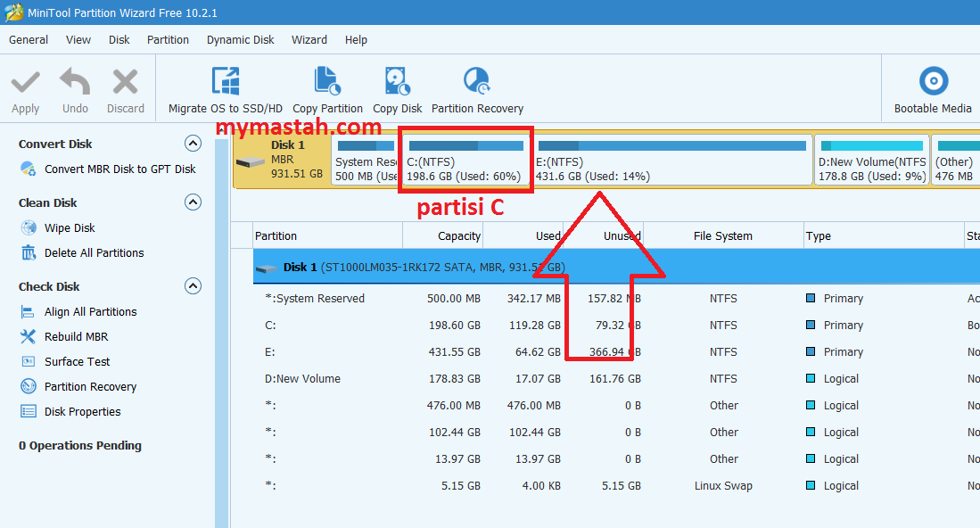The height and width of the screenshot is (528, 980).
Task: Sort by the Used column header
Action: pyautogui.click(x=523, y=235)
